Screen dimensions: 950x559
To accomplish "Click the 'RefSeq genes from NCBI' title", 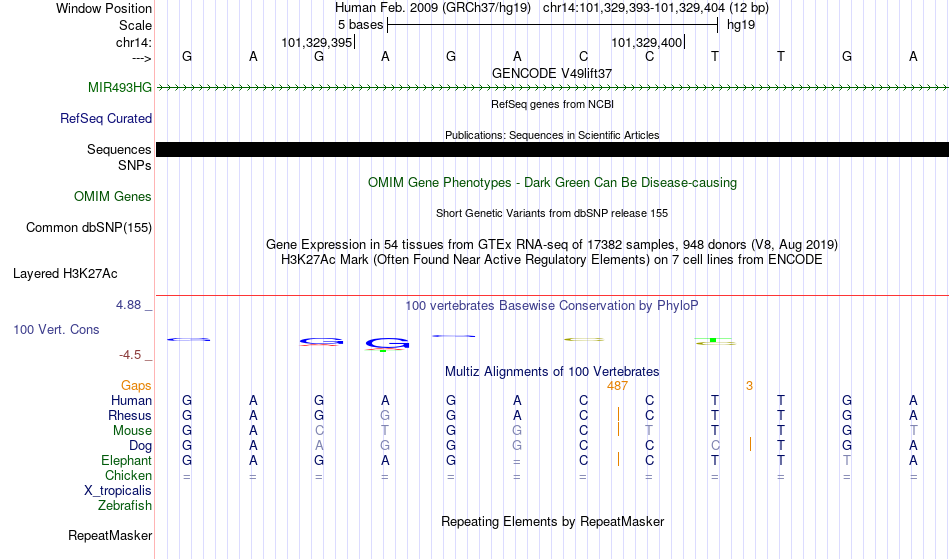I will coord(552,104).
